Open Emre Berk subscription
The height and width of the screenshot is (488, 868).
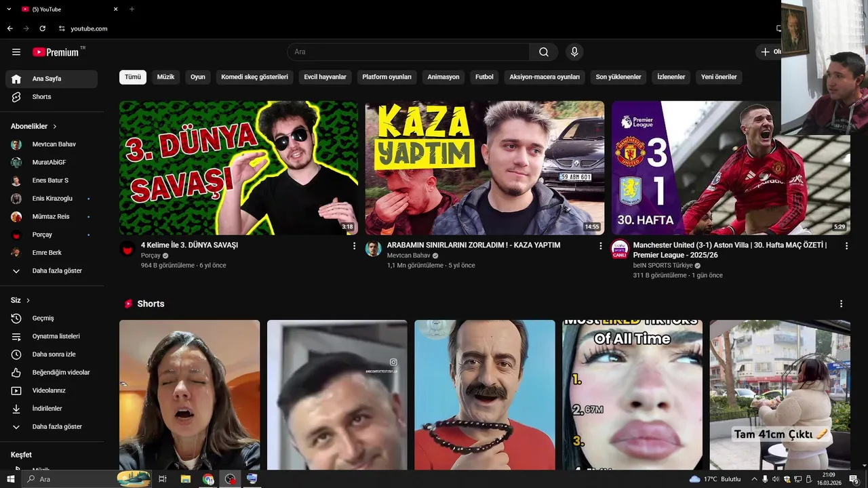click(x=52, y=253)
